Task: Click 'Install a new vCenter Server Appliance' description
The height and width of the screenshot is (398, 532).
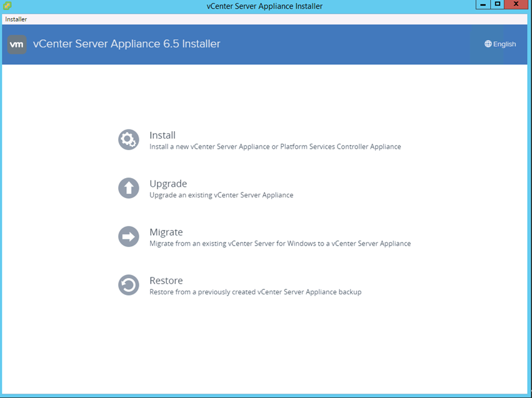Action: coord(275,147)
